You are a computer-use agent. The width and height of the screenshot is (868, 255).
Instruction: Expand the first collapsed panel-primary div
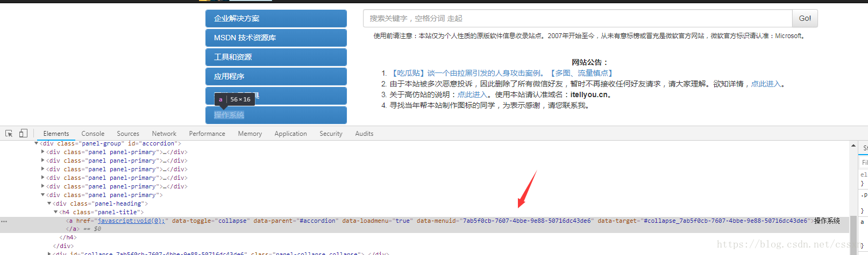click(43, 152)
